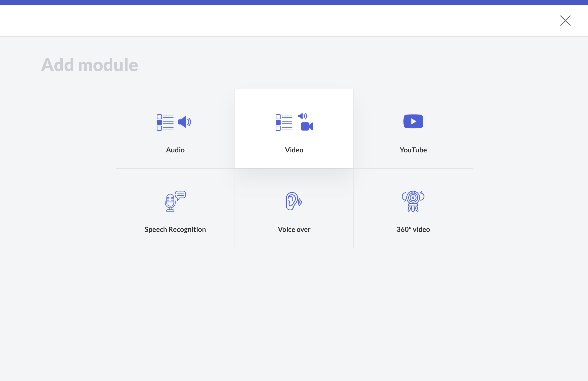Click the checklist graphic in Video tile
This screenshot has height=381, width=588.
284,122
